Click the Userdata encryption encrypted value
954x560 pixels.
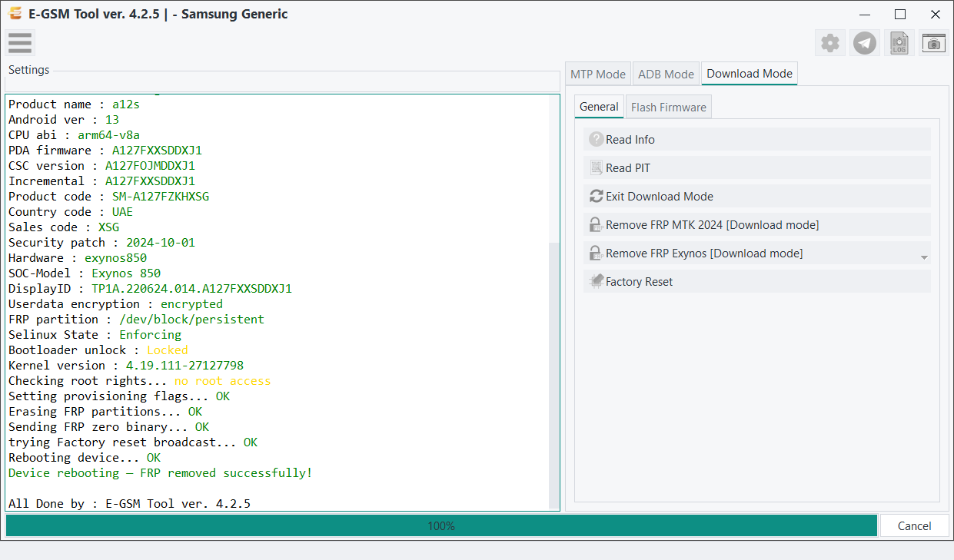coord(191,303)
